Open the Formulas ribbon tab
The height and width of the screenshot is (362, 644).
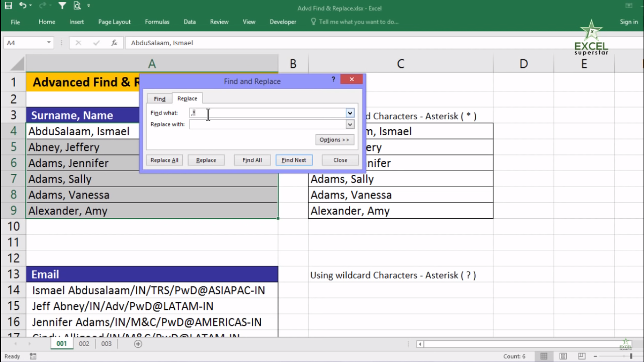(x=157, y=22)
